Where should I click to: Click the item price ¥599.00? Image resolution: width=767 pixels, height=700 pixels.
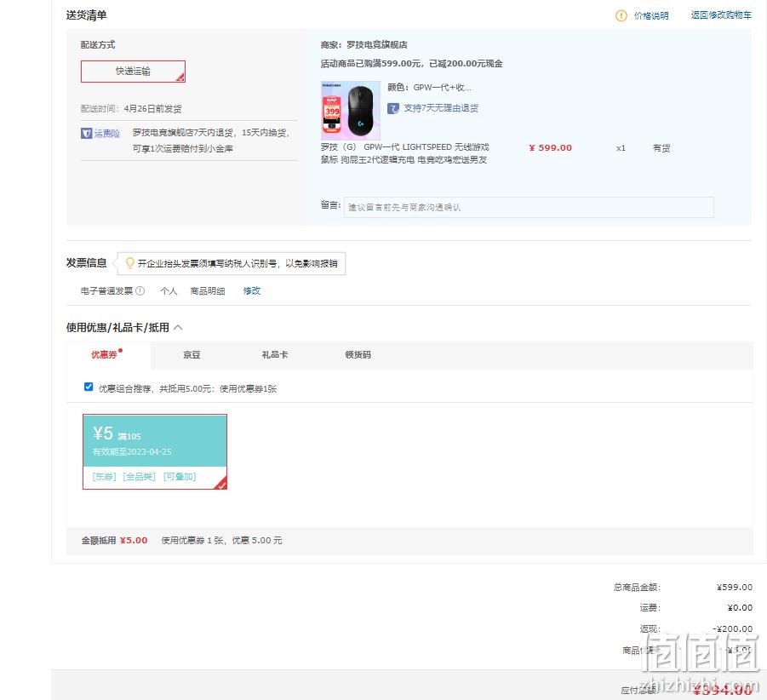(550, 147)
